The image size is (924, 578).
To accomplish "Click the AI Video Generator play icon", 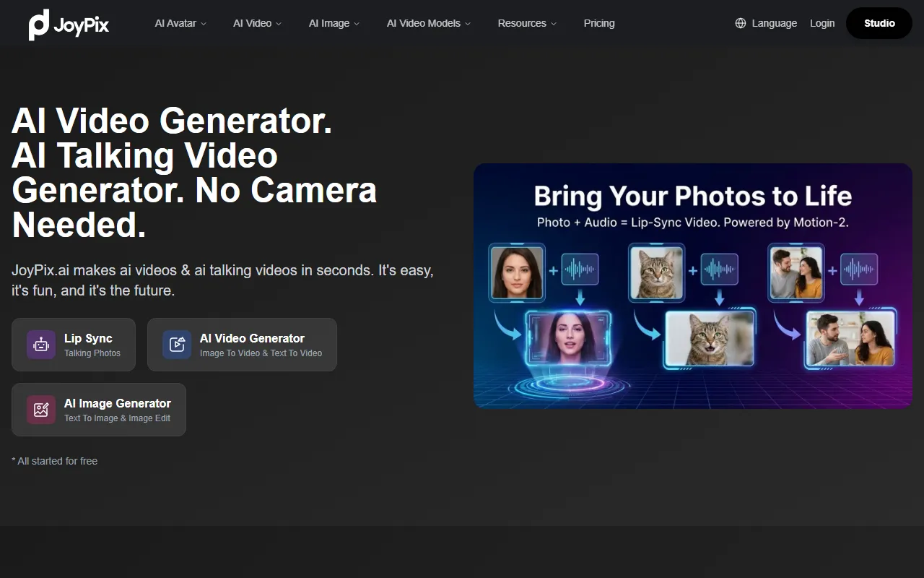I will 177,345.
